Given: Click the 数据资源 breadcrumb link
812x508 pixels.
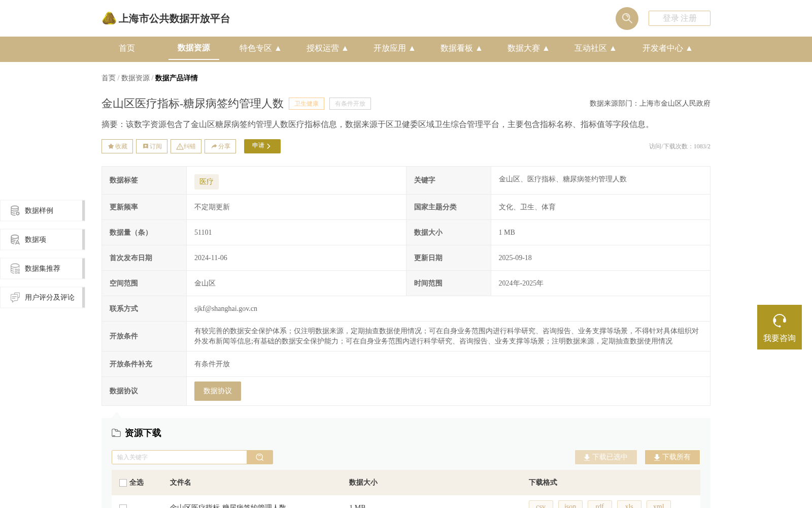Looking at the screenshot, I should (136, 78).
